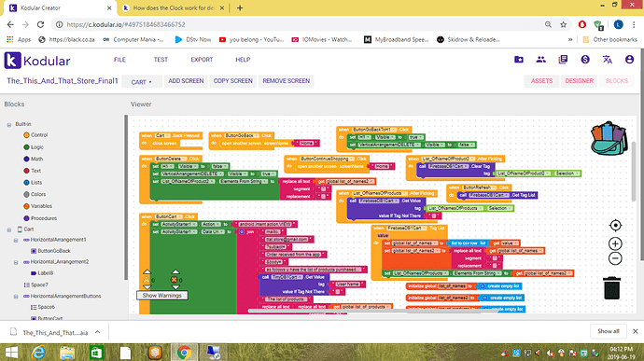Open a new browser tab

[x=240, y=7]
